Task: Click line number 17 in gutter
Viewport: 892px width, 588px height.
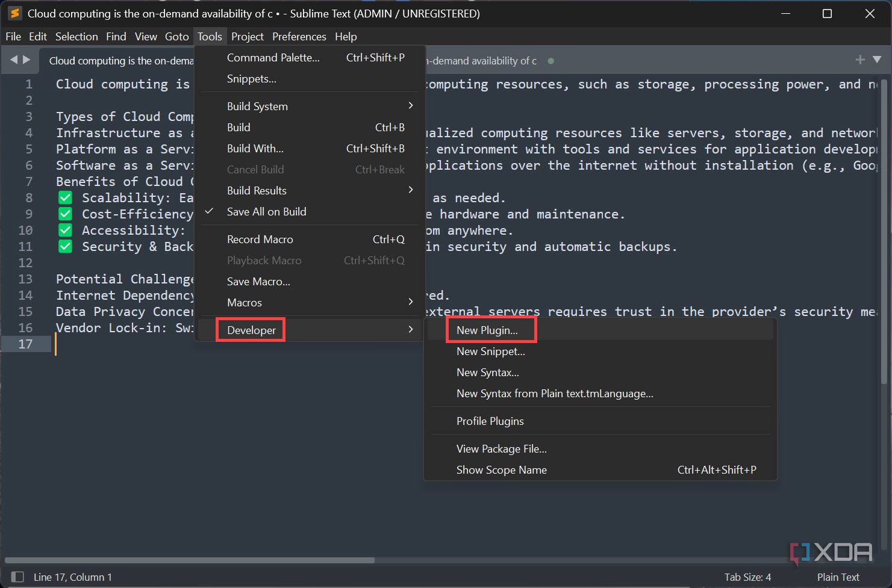Action: tap(25, 344)
